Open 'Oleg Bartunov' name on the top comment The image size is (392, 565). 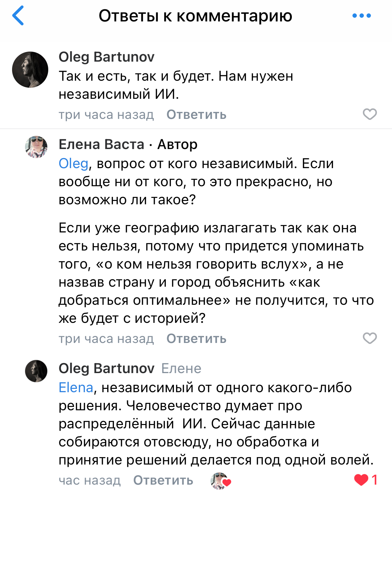(107, 57)
